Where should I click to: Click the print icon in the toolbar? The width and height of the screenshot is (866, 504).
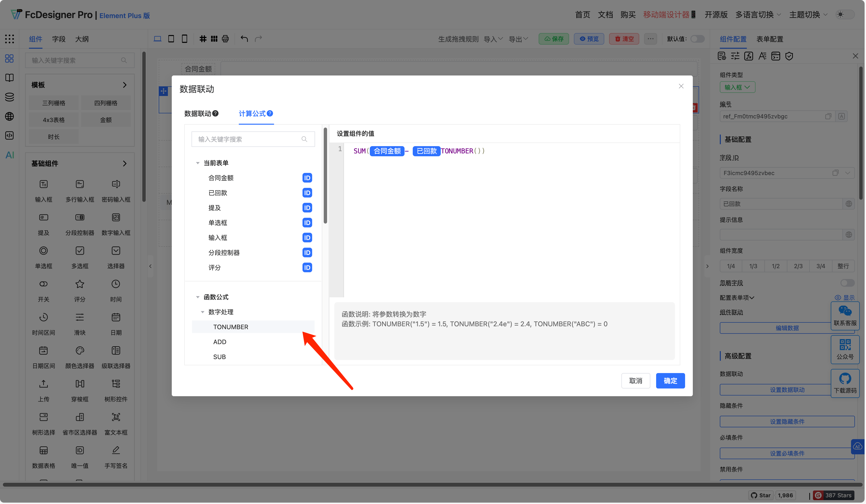coord(225,39)
